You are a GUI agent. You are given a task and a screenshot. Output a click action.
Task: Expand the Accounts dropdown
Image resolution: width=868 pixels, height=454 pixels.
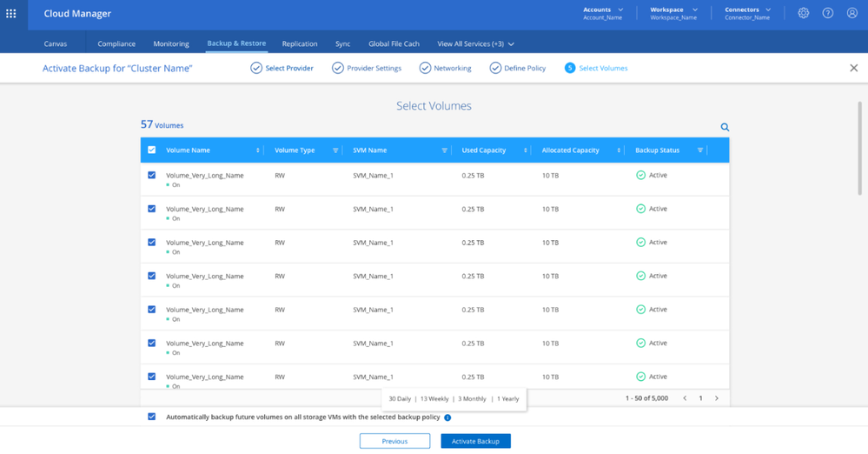click(x=602, y=13)
